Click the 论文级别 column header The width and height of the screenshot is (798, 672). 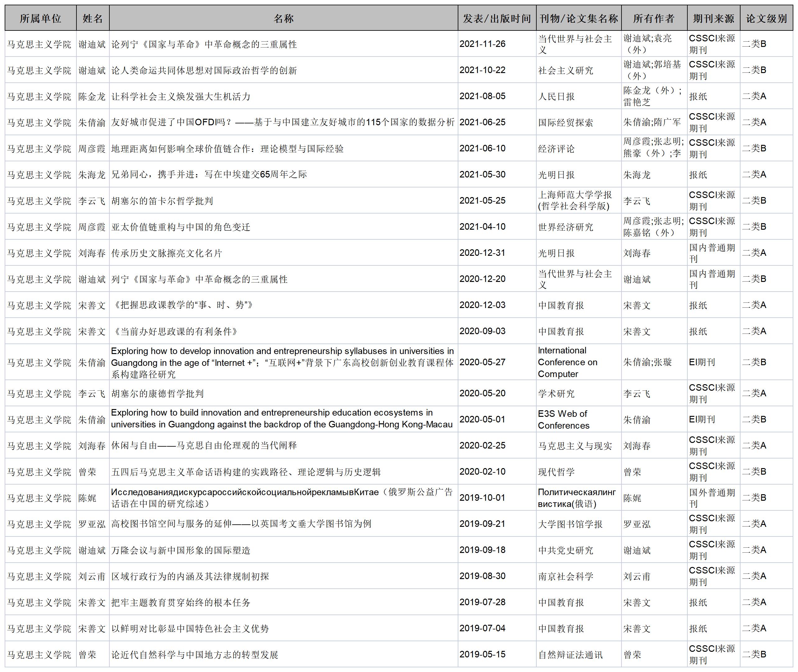point(766,18)
